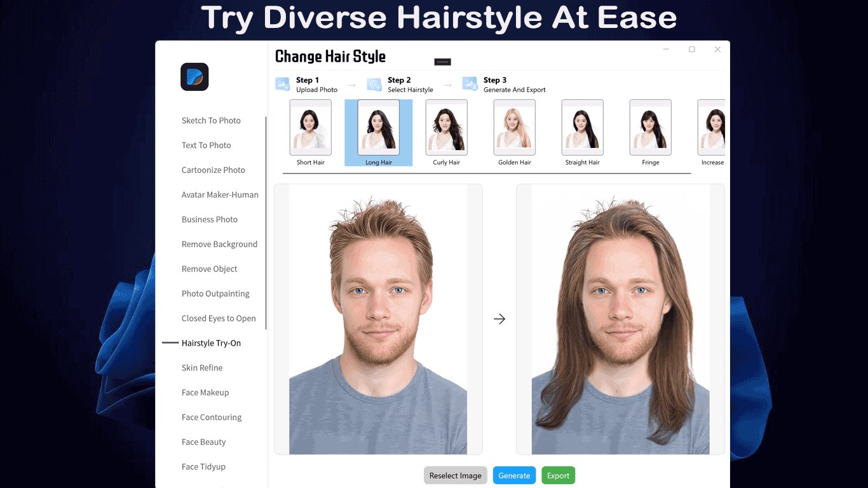Open Closed Eyes to Open feature
This screenshot has width=868, height=488.
pos(219,318)
